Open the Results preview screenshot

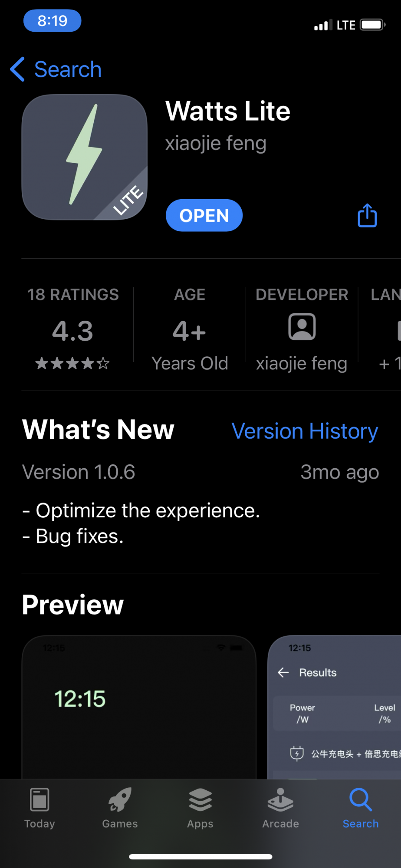335,707
